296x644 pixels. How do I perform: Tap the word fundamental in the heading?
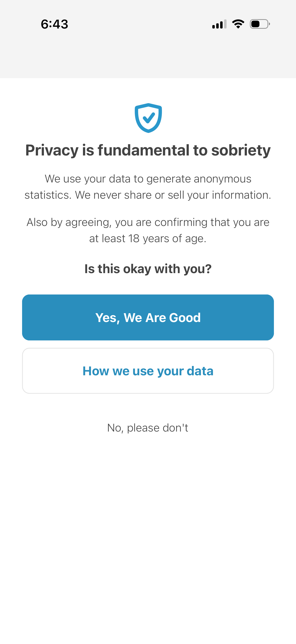(x=143, y=150)
